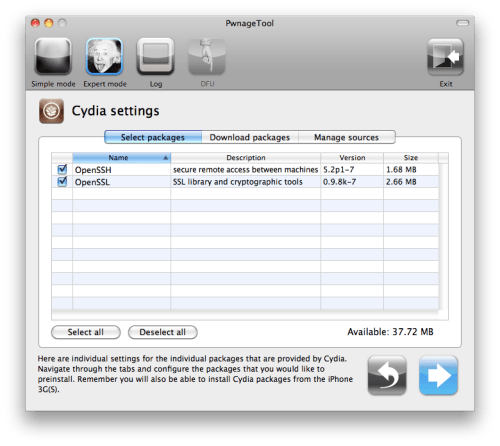Image resolution: width=500 pixels, height=446 pixels.
Task: Click the Deselect all button
Action: click(163, 332)
